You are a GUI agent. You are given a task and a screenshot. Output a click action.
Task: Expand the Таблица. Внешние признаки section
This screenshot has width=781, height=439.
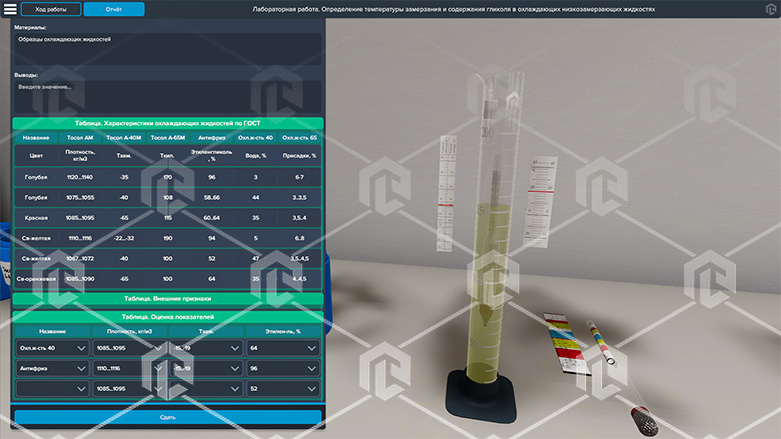coord(168,298)
